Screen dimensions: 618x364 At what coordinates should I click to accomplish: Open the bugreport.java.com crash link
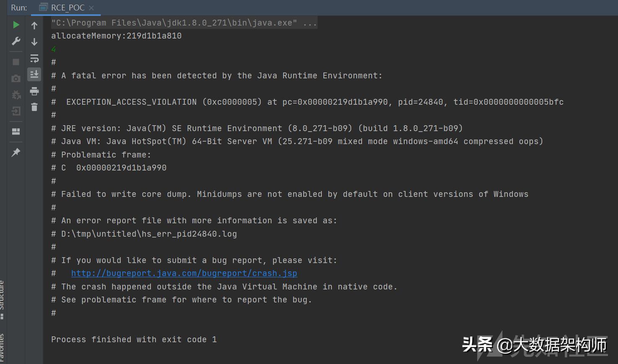pyautogui.click(x=184, y=274)
